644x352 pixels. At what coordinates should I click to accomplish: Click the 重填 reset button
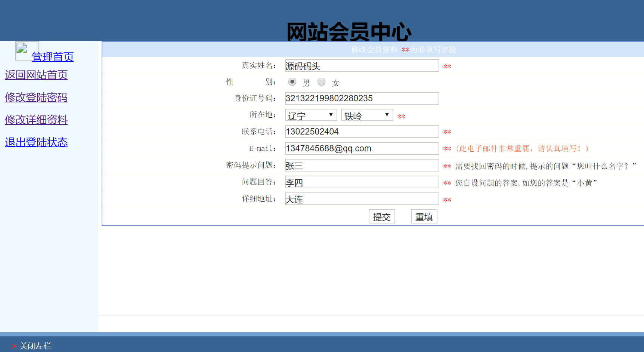[424, 216]
